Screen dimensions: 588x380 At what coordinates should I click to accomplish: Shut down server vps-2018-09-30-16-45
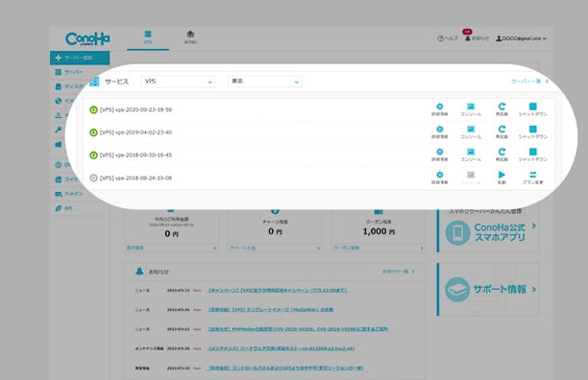pyautogui.click(x=532, y=154)
